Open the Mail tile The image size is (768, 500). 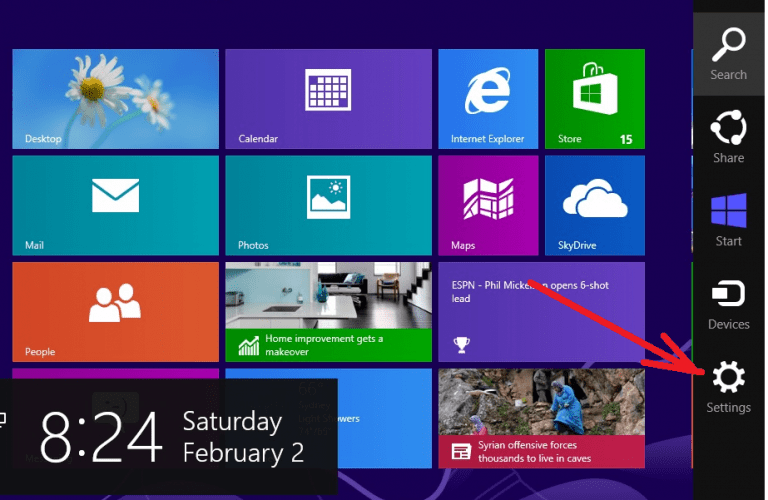click(x=116, y=206)
